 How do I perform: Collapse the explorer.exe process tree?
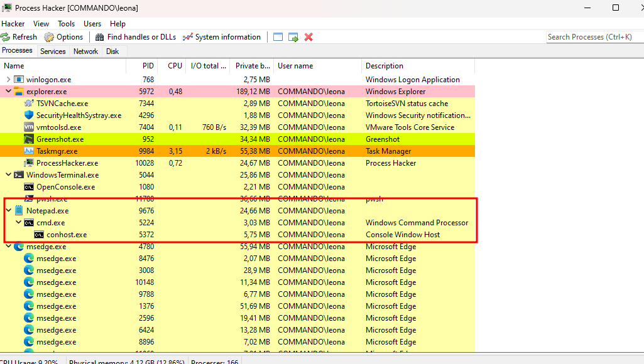tap(8, 92)
